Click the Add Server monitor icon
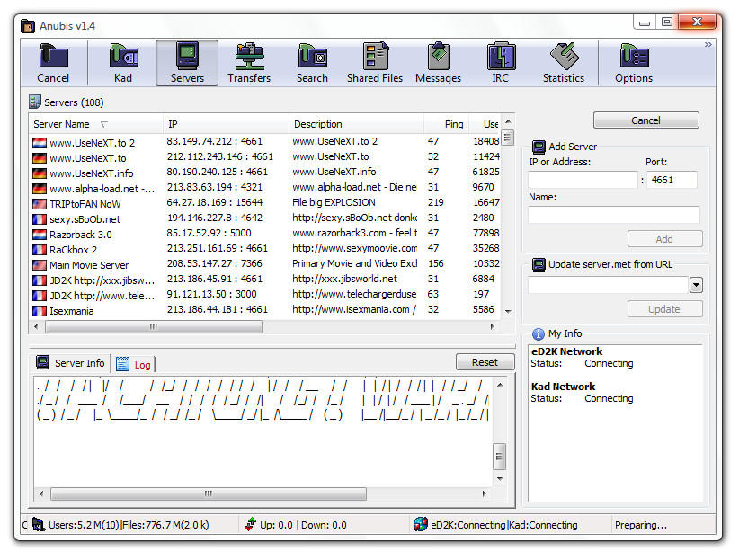 click(x=539, y=147)
